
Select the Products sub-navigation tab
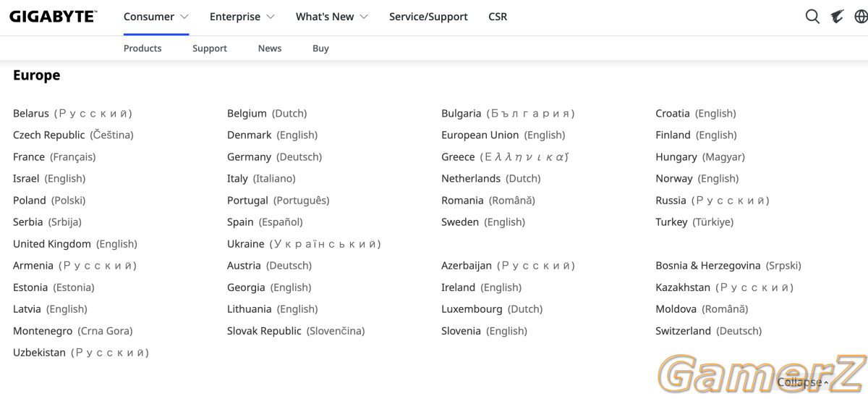point(142,49)
